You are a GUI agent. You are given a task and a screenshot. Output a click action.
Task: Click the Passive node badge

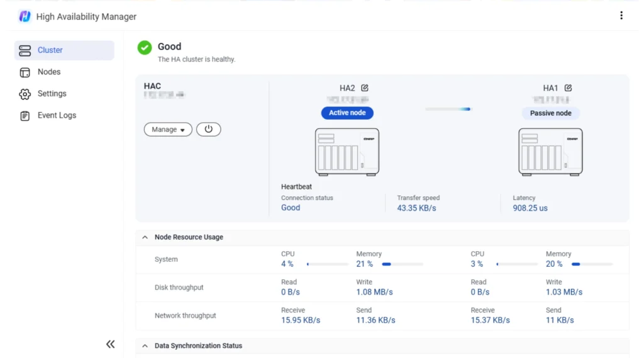550,113
